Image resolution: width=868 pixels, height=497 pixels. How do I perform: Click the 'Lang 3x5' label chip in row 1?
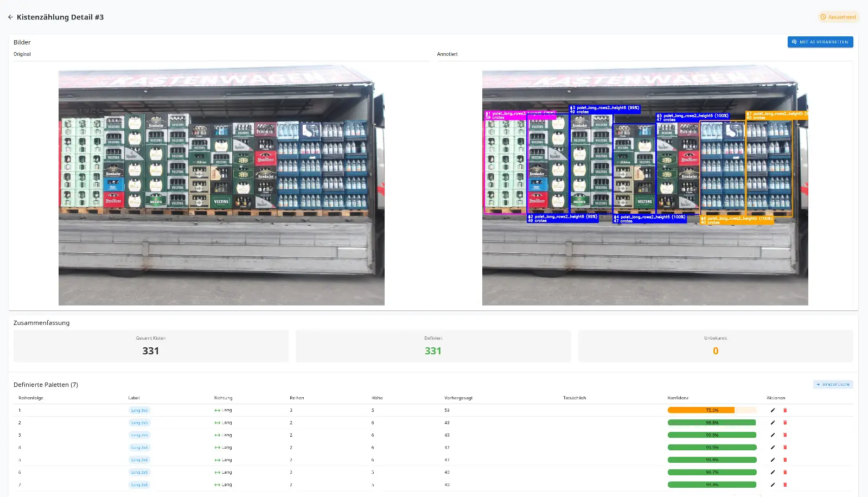(x=139, y=410)
